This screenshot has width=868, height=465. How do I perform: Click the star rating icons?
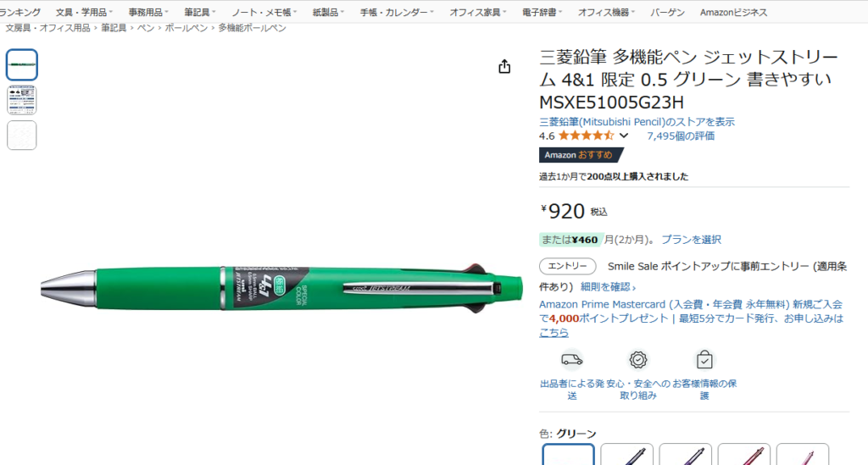(x=587, y=136)
